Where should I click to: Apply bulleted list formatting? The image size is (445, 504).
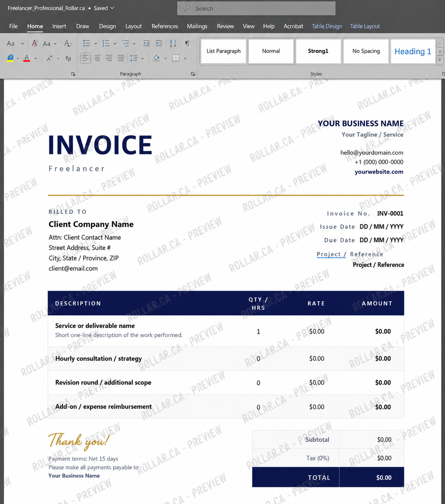point(87,43)
